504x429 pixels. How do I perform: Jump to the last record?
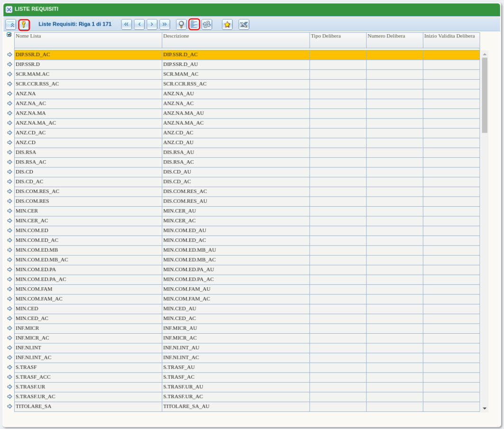[x=165, y=25]
